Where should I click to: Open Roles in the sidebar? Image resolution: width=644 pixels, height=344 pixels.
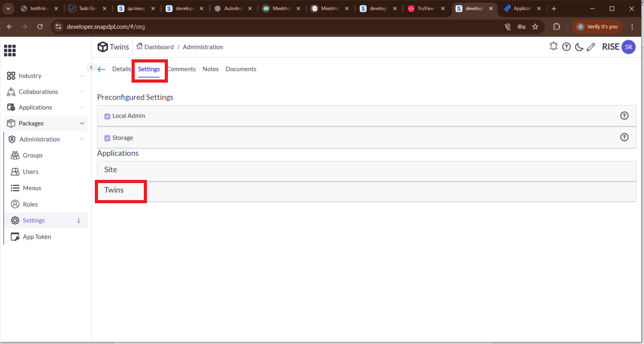point(30,204)
